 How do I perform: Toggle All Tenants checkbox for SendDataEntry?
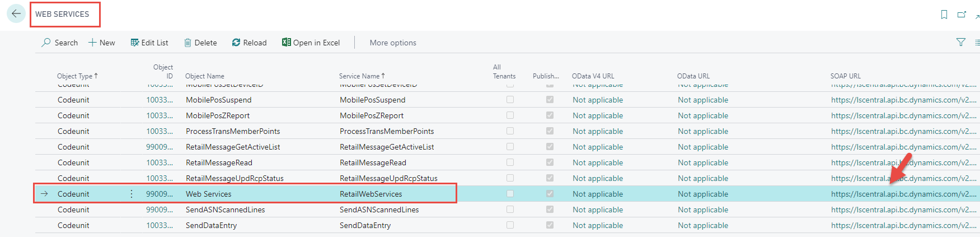click(510, 225)
